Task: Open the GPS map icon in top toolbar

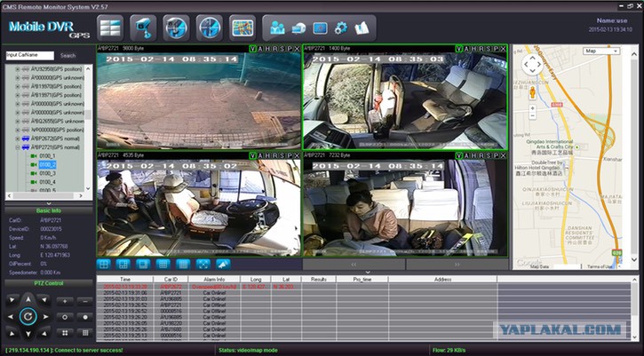Action: point(242,26)
